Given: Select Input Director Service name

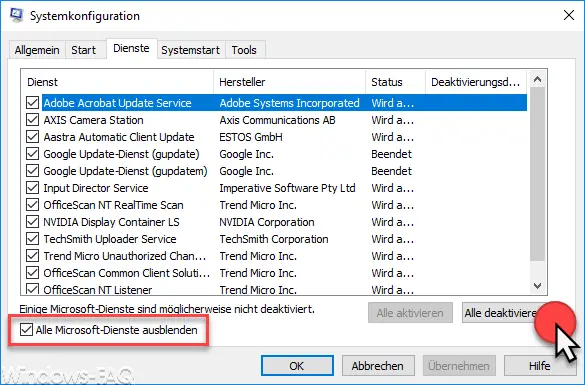Looking at the screenshot, I should tap(96, 188).
